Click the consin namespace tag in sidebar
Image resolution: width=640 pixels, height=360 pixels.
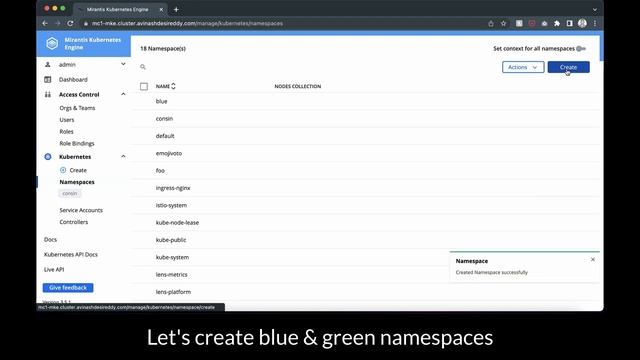pyautogui.click(x=70, y=193)
